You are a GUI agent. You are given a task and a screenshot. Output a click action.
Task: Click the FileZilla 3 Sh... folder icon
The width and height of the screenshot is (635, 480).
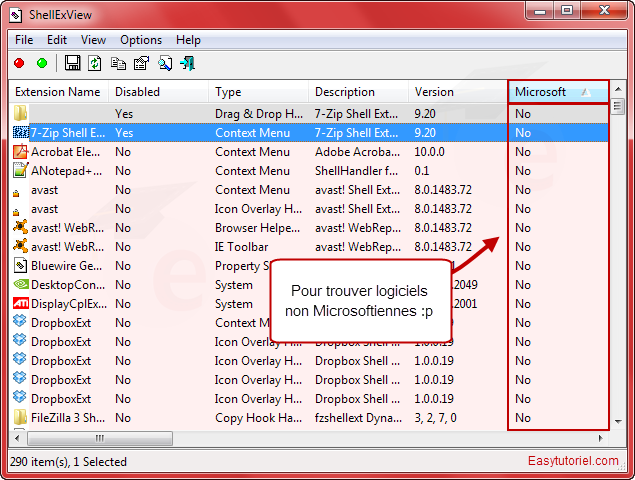point(20,417)
